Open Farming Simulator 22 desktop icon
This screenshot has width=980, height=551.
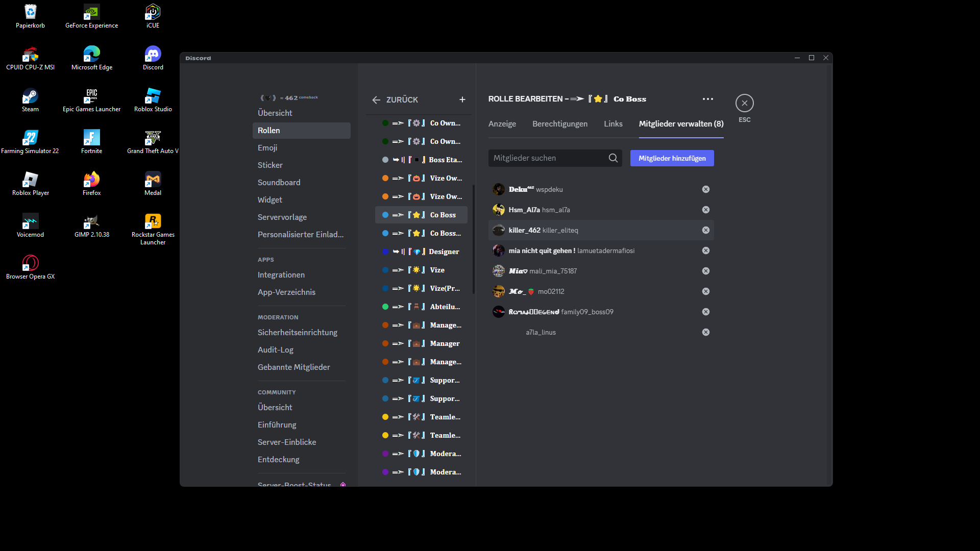tap(30, 141)
